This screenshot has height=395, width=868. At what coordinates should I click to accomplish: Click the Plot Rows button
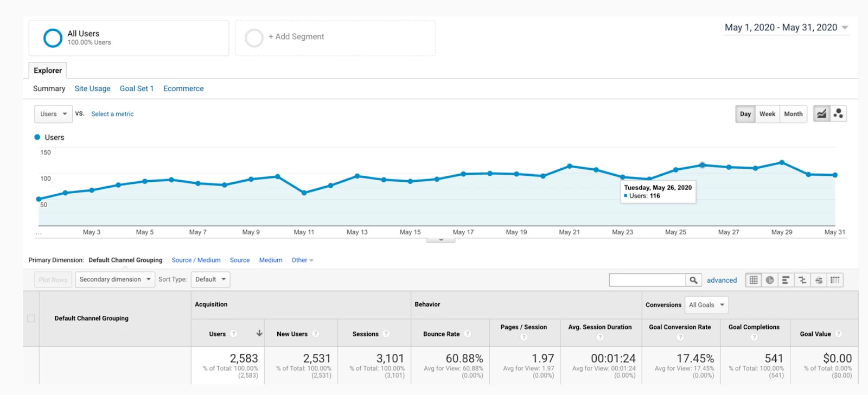[53, 280]
